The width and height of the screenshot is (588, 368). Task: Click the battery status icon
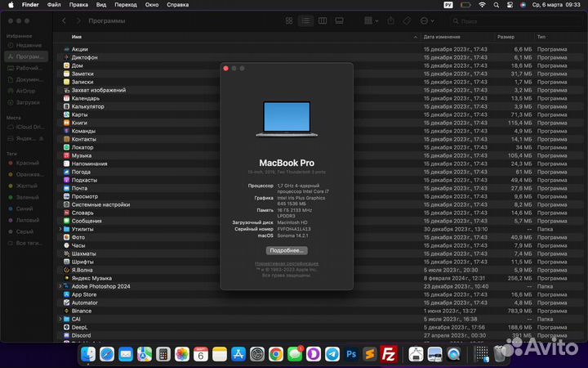(465, 5)
